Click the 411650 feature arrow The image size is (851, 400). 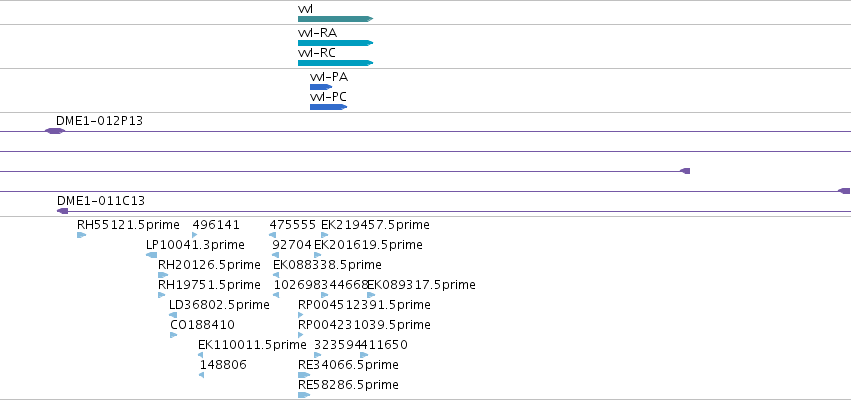click(364, 355)
